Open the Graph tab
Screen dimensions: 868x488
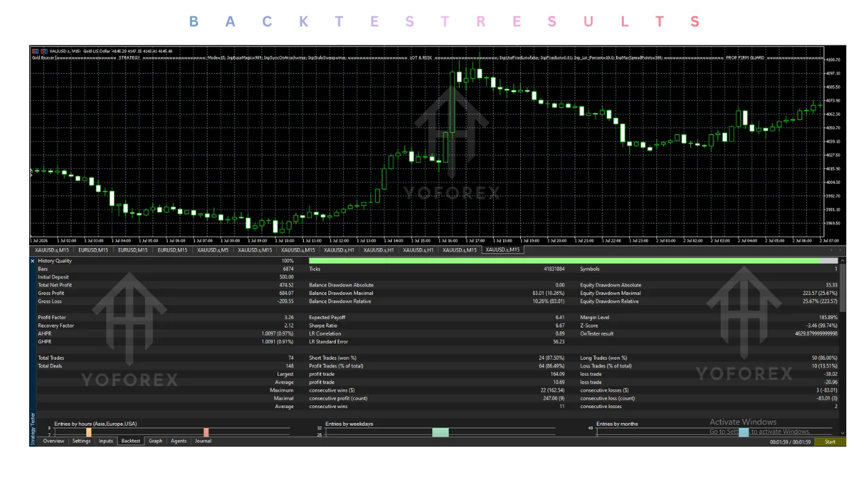pyautogui.click(x=155, y=441)
